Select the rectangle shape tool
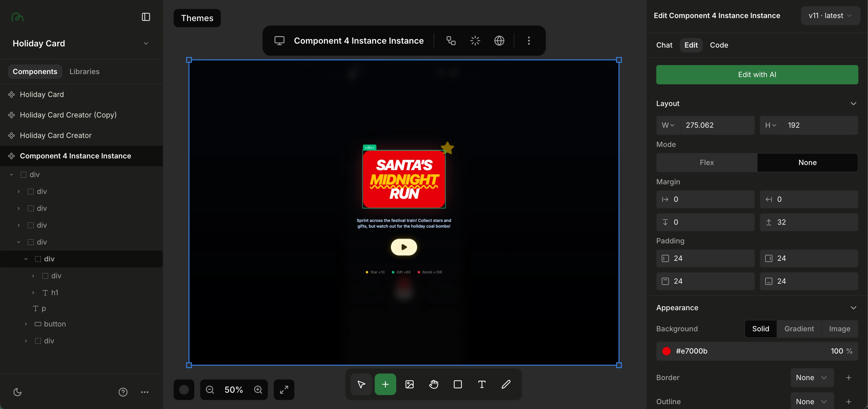The image size is (868, 409). point(458,384)
